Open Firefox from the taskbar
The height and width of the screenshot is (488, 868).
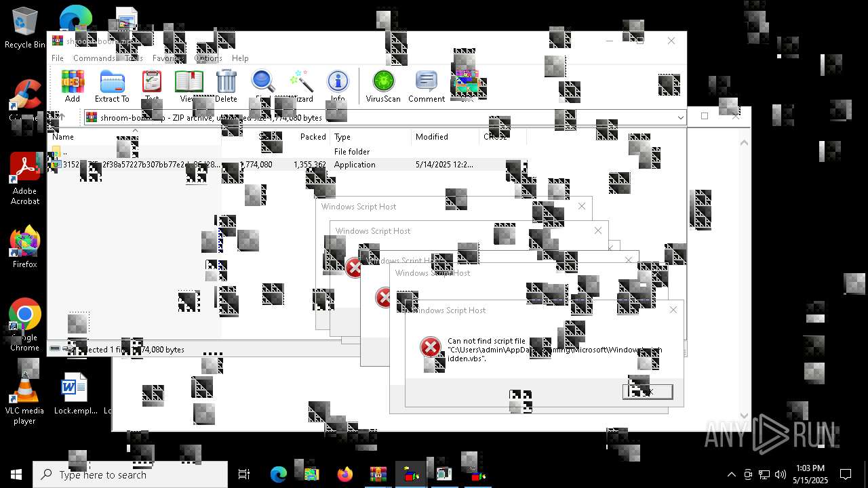[345, 474]
